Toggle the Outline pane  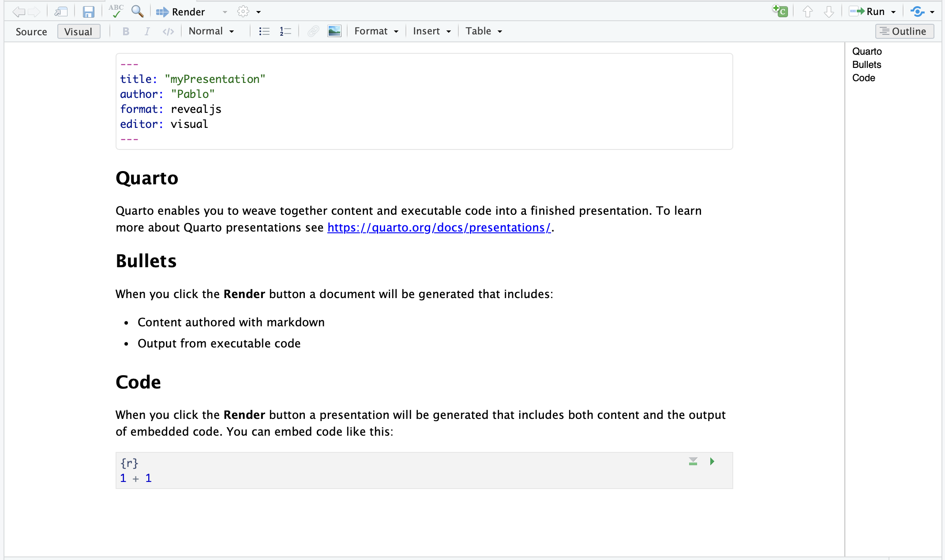904,31
